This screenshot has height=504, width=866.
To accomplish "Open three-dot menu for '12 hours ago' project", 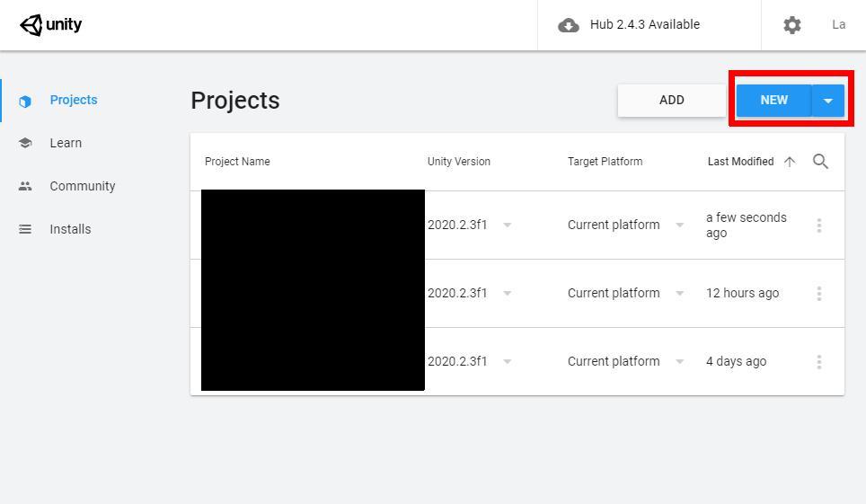I will coord(819,294).
